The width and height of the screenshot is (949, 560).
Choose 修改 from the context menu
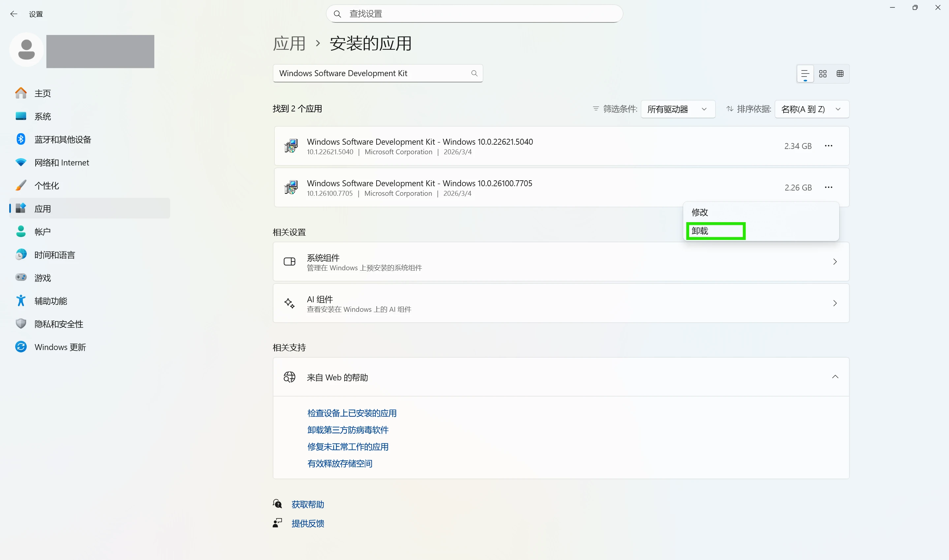761,213
